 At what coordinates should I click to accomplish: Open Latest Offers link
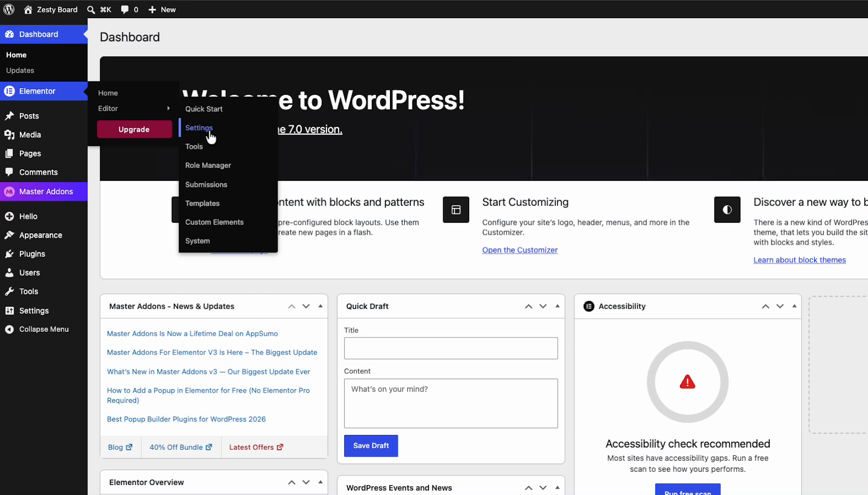point(256,447)
